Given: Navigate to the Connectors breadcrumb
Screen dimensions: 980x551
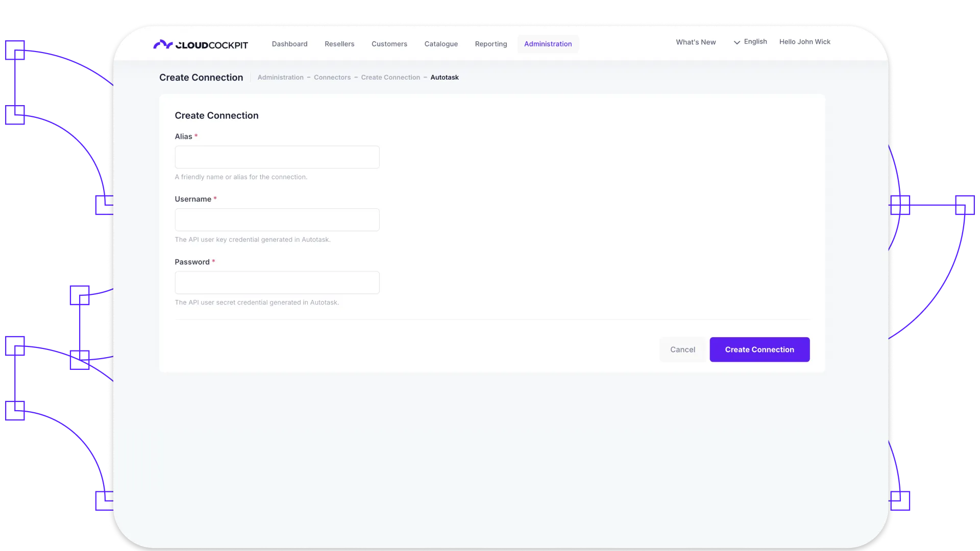Looking at the screenshot, I should tap(332, 78).
